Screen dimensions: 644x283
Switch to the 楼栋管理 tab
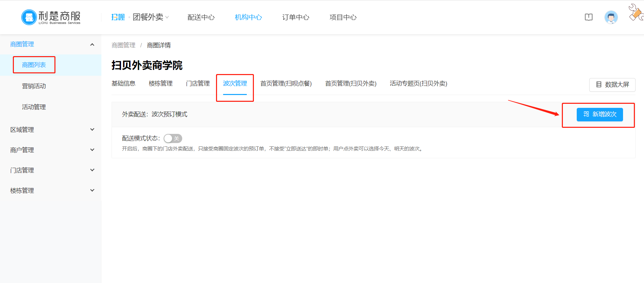pos(161,84)
